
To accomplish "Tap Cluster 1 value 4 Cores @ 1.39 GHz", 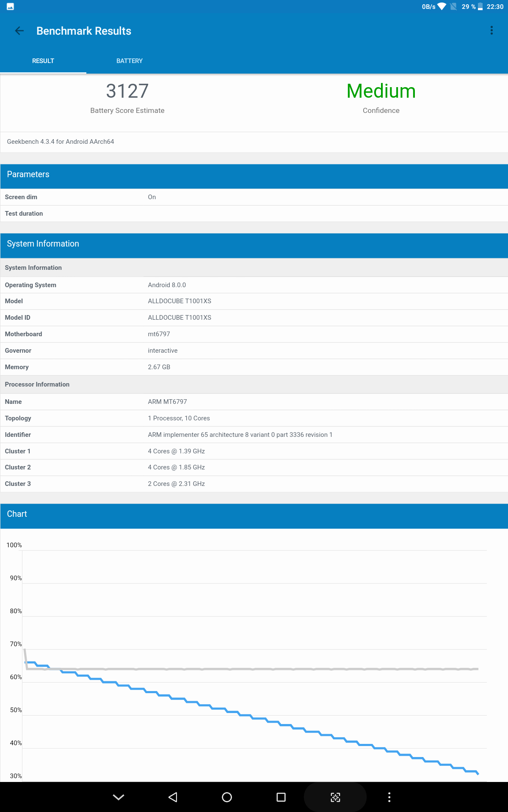I will [176, 451].
